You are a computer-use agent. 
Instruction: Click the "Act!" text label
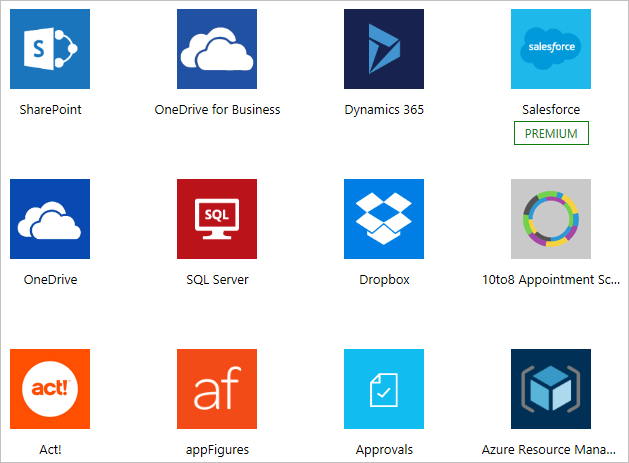51,449
